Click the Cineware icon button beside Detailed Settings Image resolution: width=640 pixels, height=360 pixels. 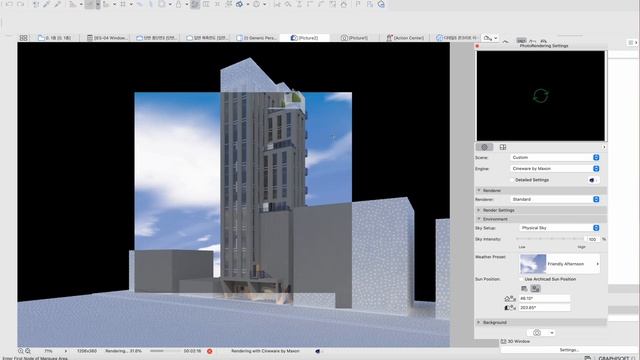[593, 180]
